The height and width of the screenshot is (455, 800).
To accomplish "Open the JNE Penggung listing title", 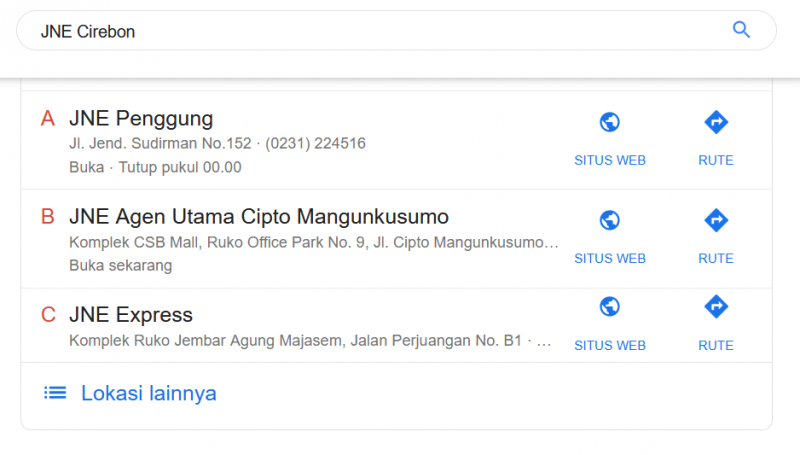I will pyautogui.click(x=141, y=119).
